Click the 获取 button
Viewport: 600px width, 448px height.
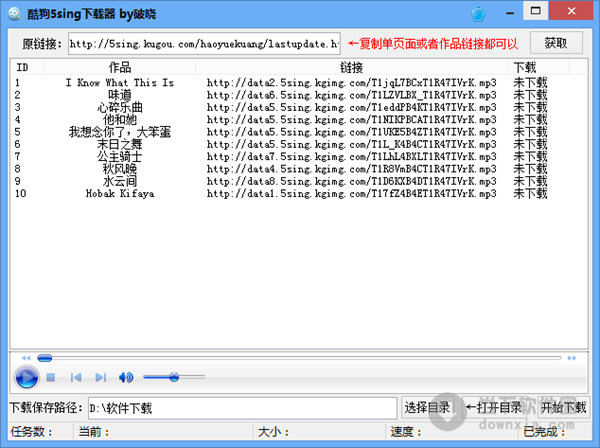(556, 43)
